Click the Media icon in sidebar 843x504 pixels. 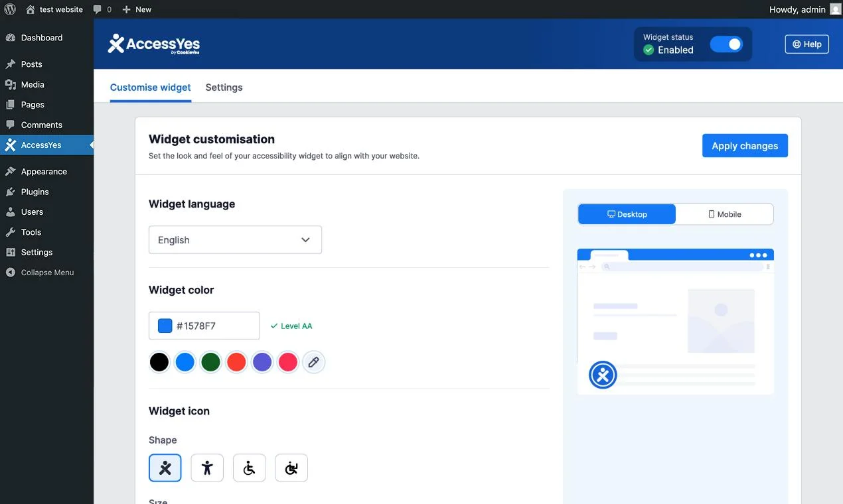[x=10, y=85]
